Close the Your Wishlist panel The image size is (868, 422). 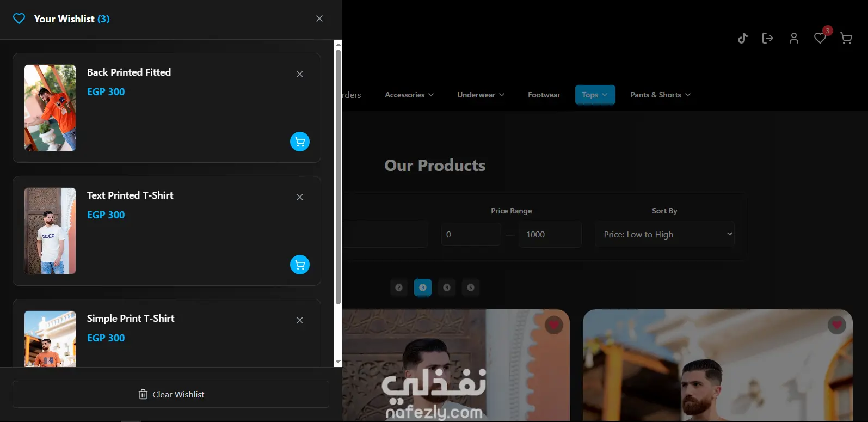point(319,19)
